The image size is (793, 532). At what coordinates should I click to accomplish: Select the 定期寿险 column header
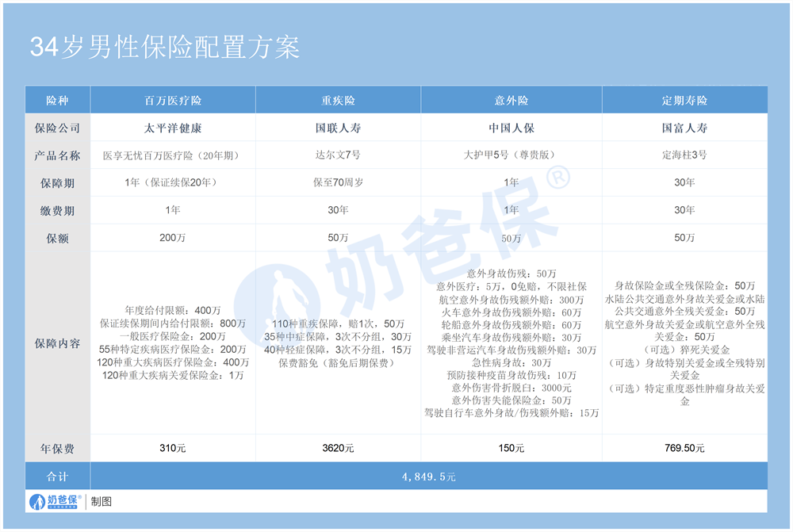click(x=685, y=100)
